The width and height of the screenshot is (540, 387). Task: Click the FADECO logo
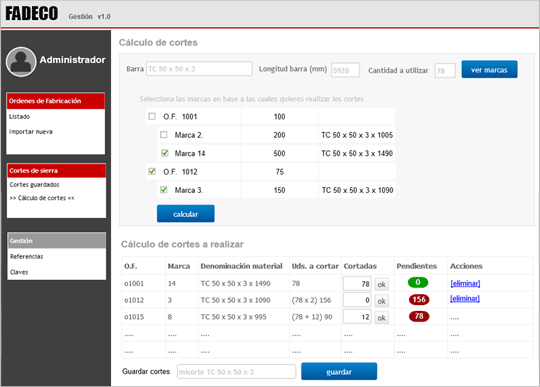pos(31,14)
